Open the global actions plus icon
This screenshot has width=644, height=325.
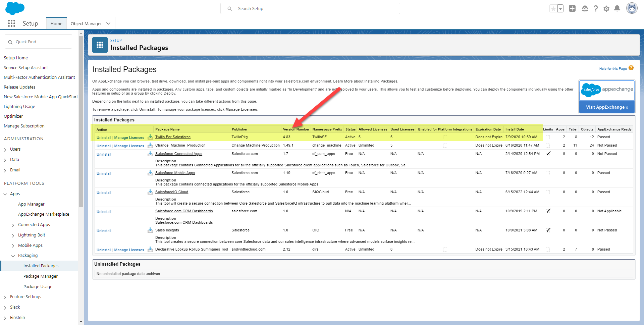pos(572,8)
